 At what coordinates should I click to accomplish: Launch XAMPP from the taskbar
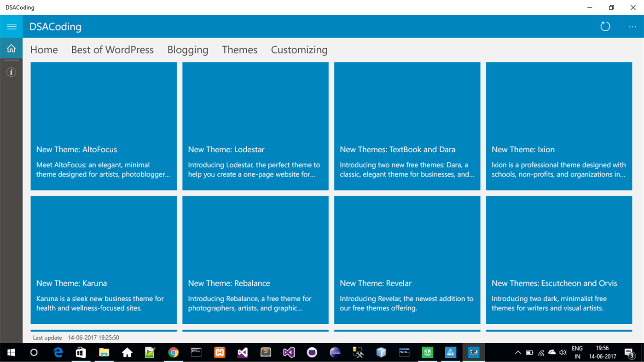pos(220,352)
